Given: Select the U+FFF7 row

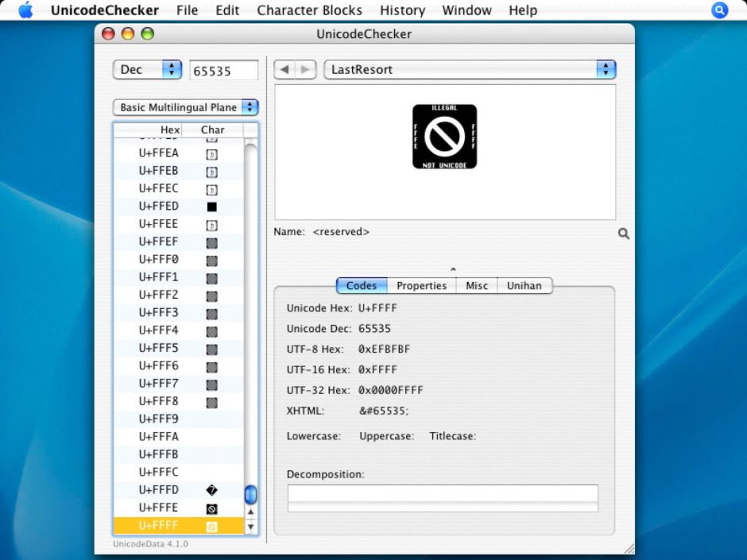Looking at the screenshot, I should (179, 384).
